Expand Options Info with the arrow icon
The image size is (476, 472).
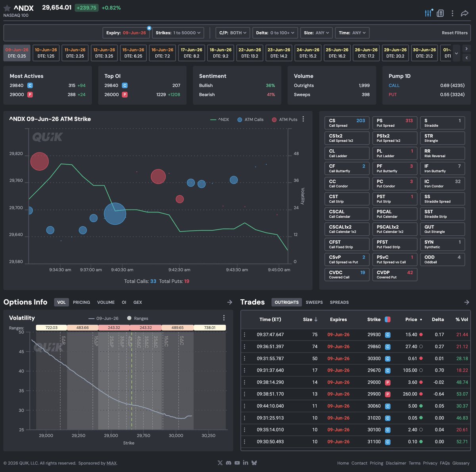230,302
